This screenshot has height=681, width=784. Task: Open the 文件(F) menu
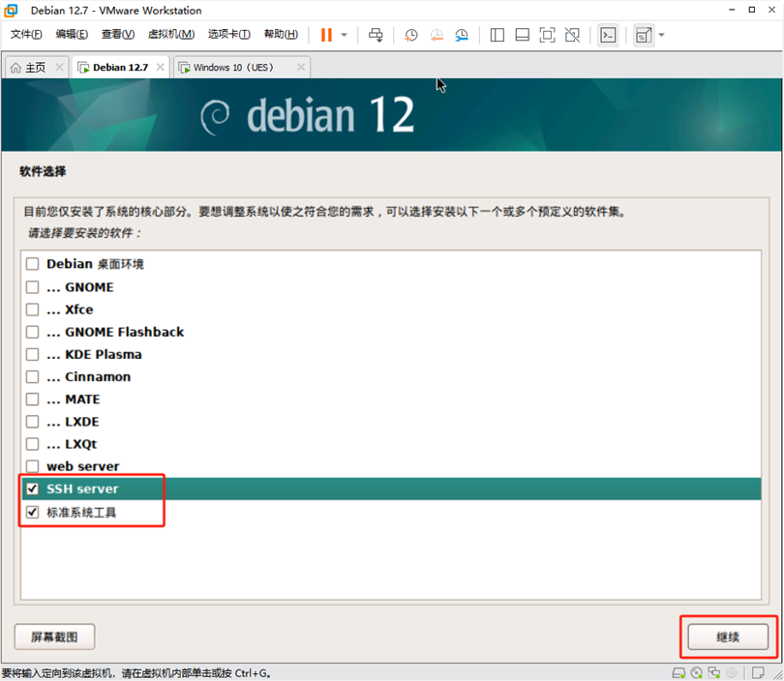[26, 34]
